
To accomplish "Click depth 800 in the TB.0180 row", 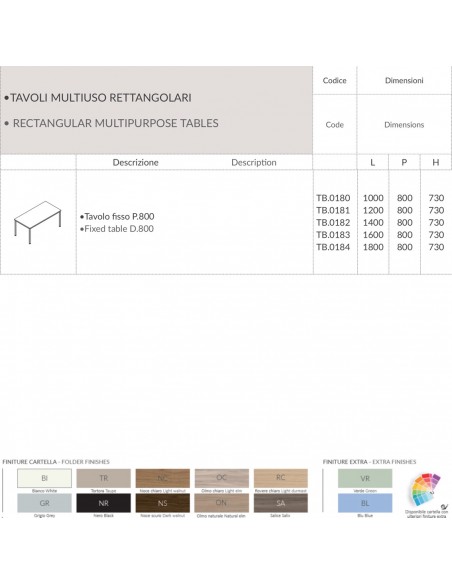I will (x=405, y=198).
